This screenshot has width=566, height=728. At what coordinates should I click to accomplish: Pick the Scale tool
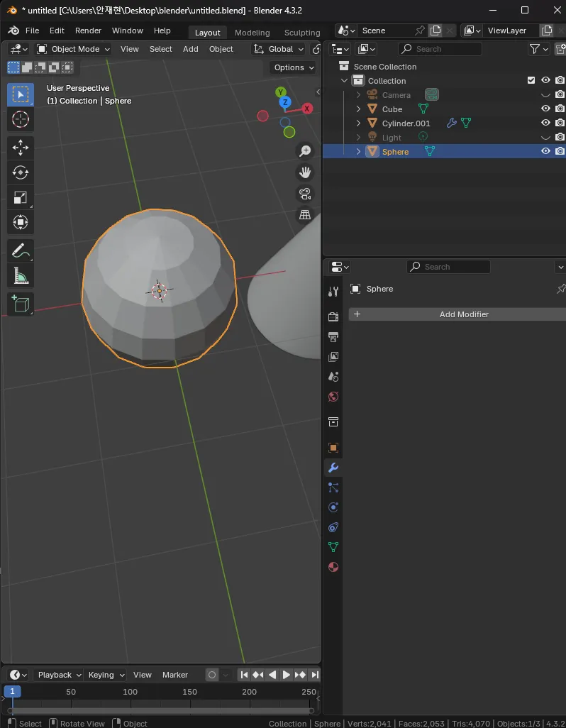click(21, 197)
